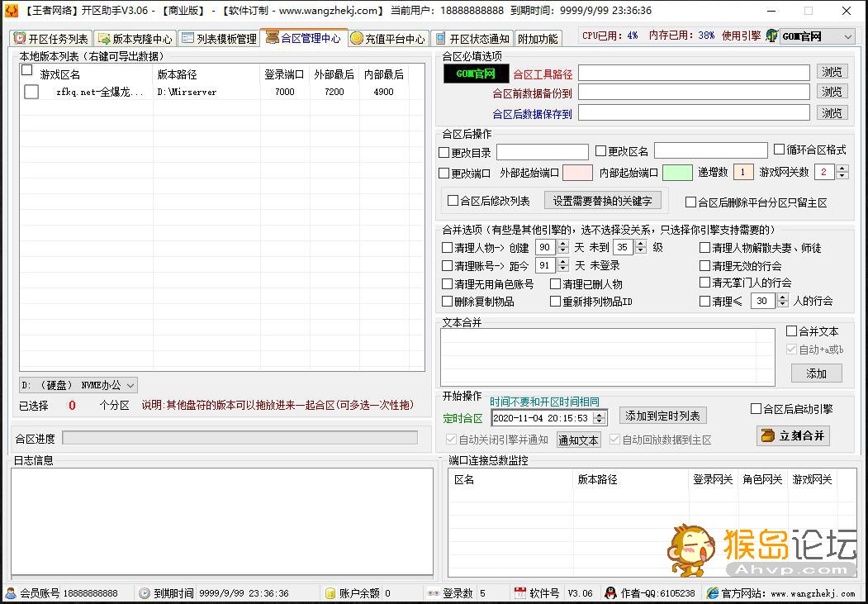Screen dimensions: 868x604
Task: Click the gold coin icon on 充值平台中心 tab
Action: [x=357, y=38]
